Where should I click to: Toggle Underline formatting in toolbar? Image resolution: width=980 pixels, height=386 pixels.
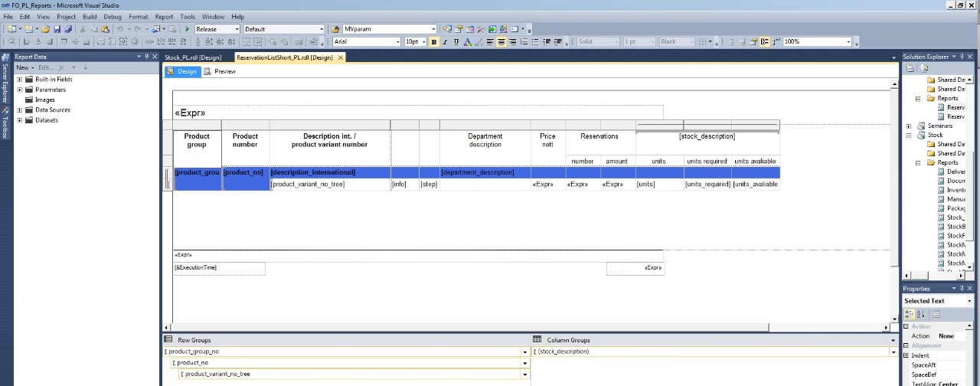click(456, 42)
